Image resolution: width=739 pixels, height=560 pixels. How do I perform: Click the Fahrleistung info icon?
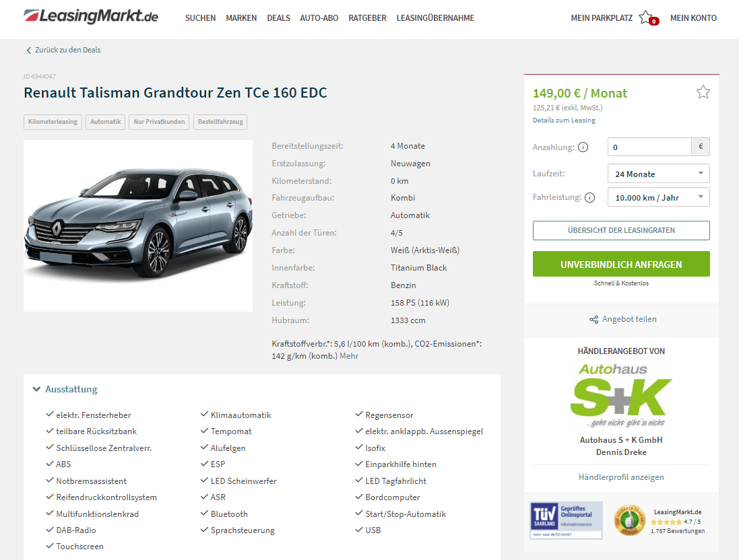click(589, 197)
